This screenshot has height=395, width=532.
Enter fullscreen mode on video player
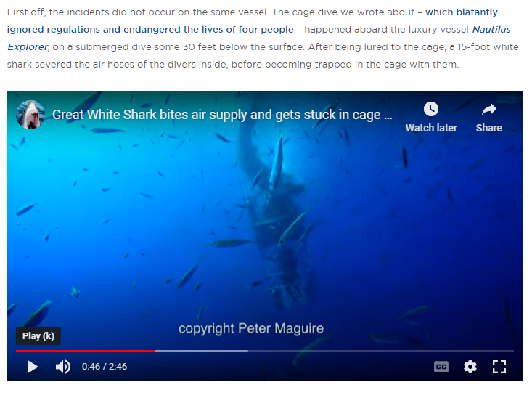499,367
